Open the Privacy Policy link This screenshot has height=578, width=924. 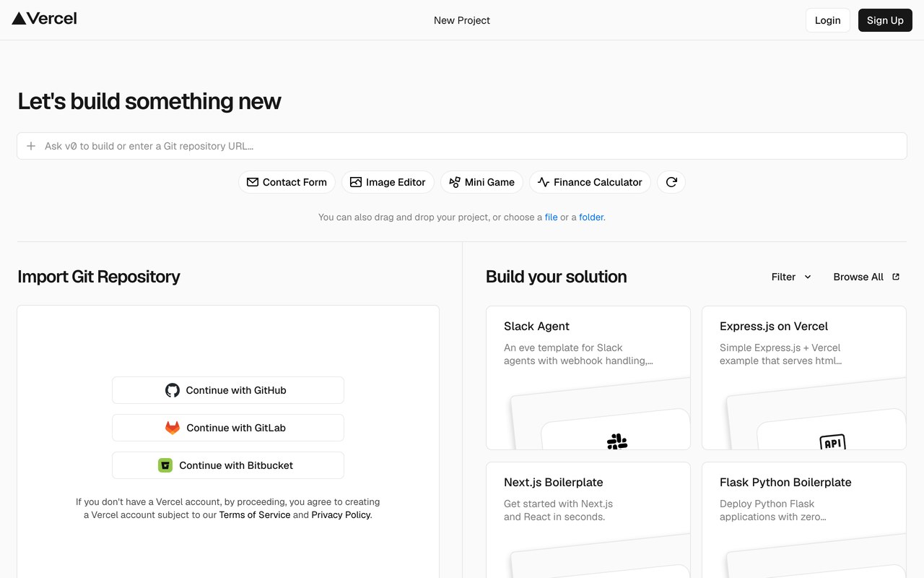(341, 515)
